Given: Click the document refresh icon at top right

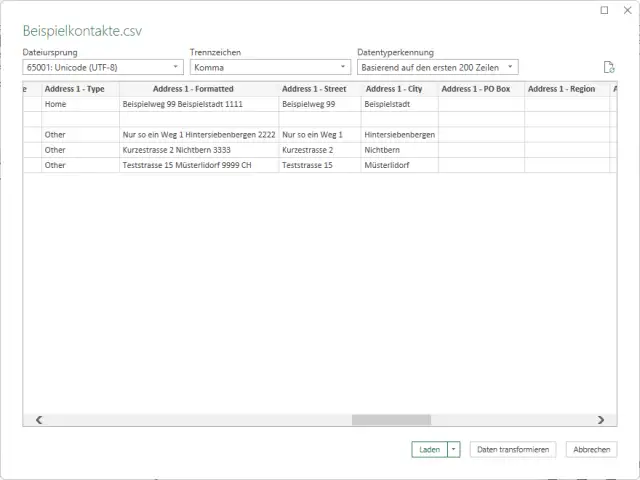Looking at the screenshot, I should coord(608,67).
